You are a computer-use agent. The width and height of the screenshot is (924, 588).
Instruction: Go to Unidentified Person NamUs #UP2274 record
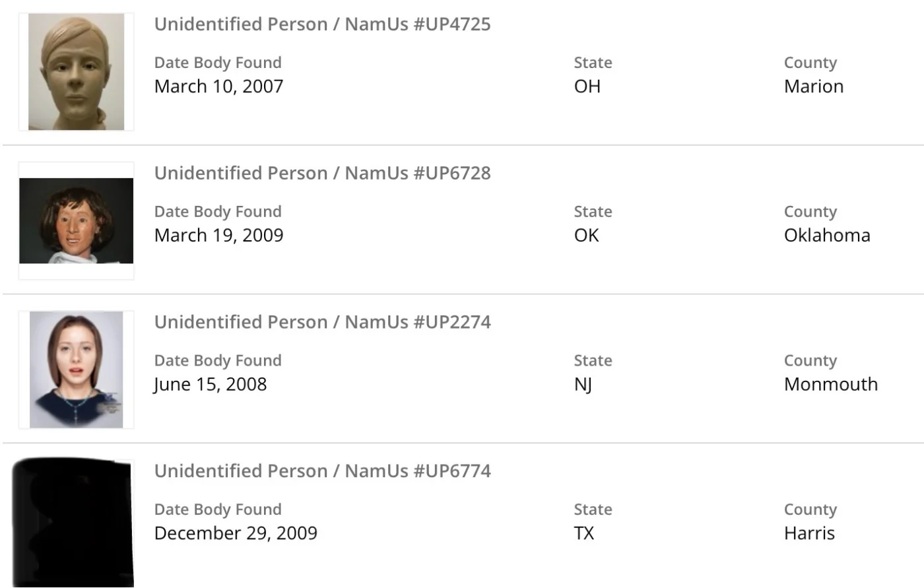(x=322, y=322)
